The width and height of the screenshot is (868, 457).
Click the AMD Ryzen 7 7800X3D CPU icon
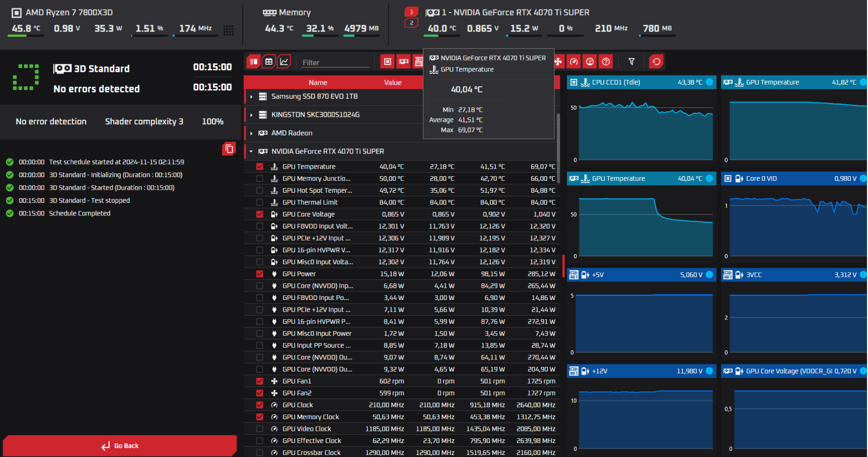[x=17, y=13]
